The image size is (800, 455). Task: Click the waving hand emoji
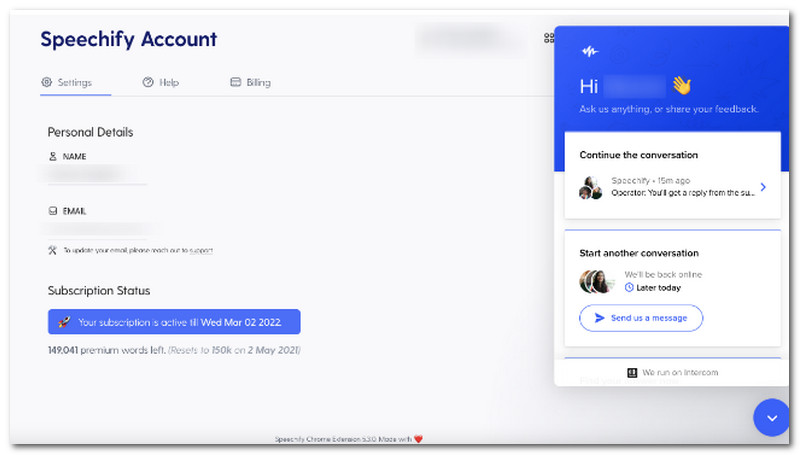[x=682, y=85]
